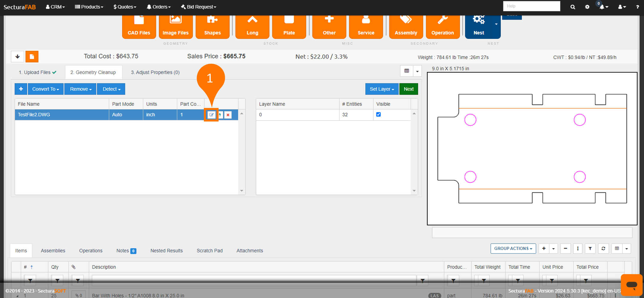Click vertical arrows expand button in items toolbar
Image resolution: width=644 pixels, height=298 pixels.
pyautogui.click(x=578, y=248)
